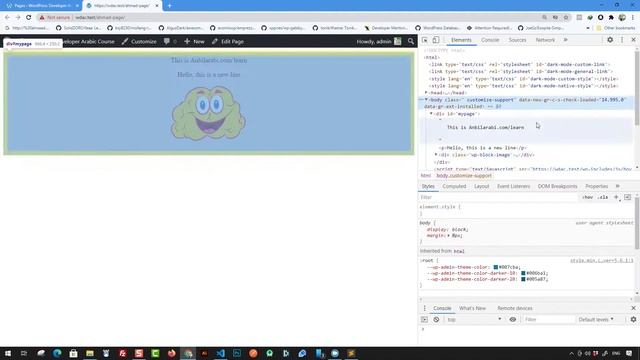Click the cartoon brain image
The height and width of the screenshot is (360, 640).
208,113
